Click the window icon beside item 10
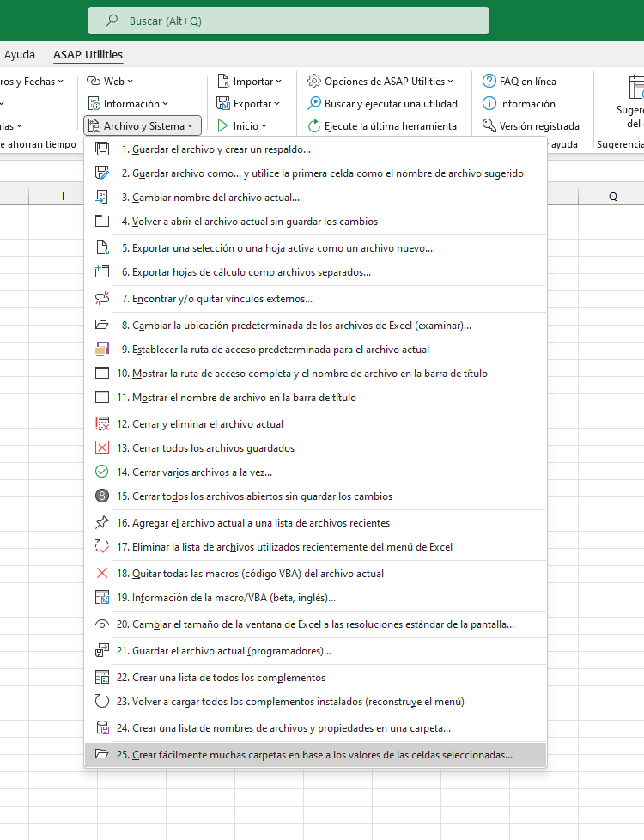Image resolution: width=644 pixels, height=840 pixels. point(102,374)
